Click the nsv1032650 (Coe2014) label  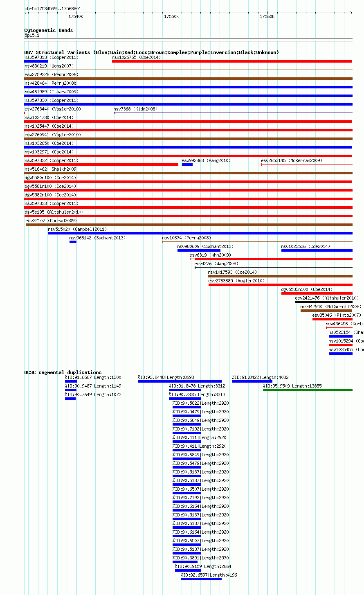click(x=49, y=144)
